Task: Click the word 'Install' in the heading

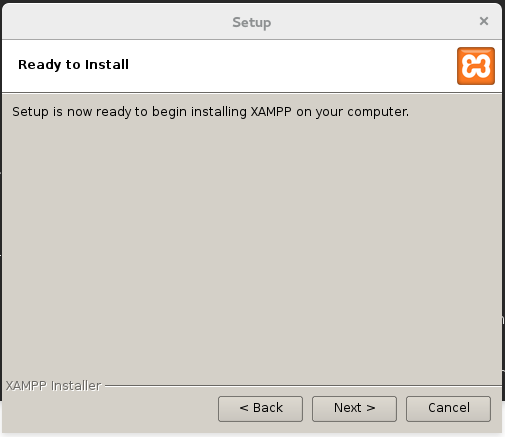Action: [107, 64]
